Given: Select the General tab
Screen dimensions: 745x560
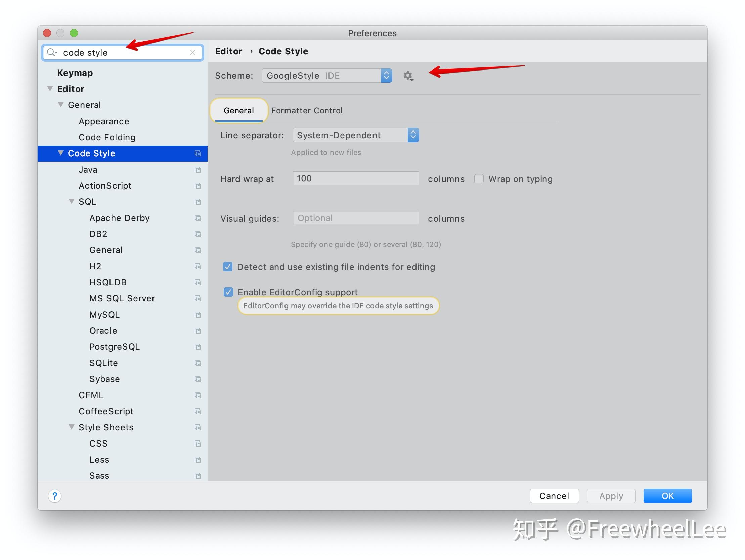Looking at the screenshot, I should point(239,110).
